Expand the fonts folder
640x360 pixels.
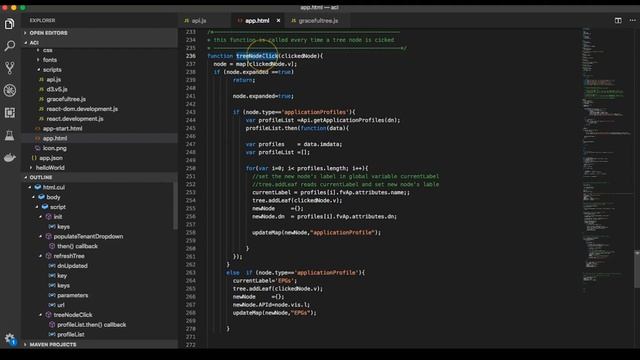[50, 60]
